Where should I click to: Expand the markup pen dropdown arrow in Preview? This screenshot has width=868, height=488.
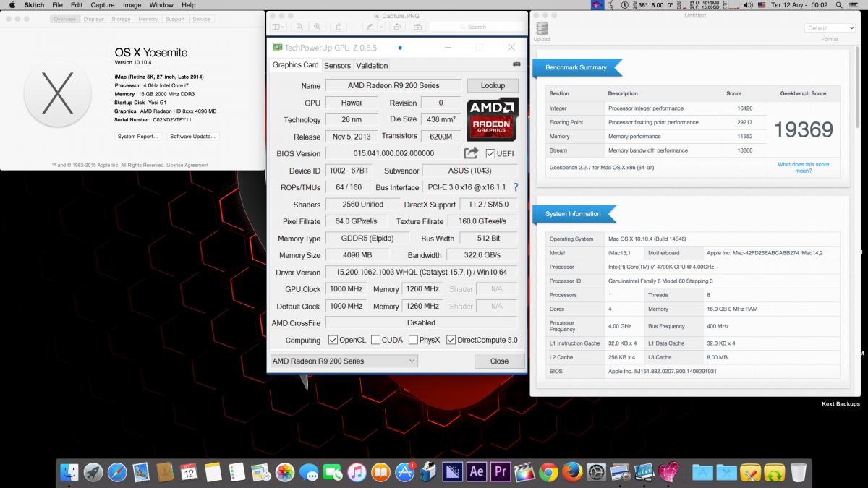(381, 27)
